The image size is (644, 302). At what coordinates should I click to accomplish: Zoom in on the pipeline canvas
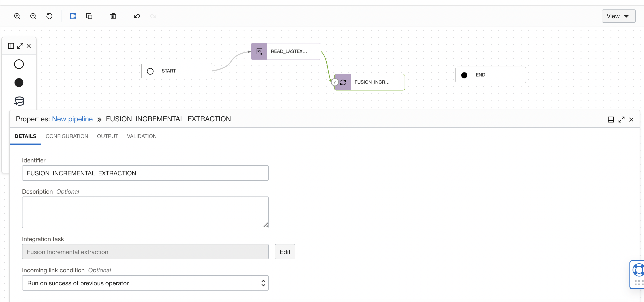coord(17,16)
